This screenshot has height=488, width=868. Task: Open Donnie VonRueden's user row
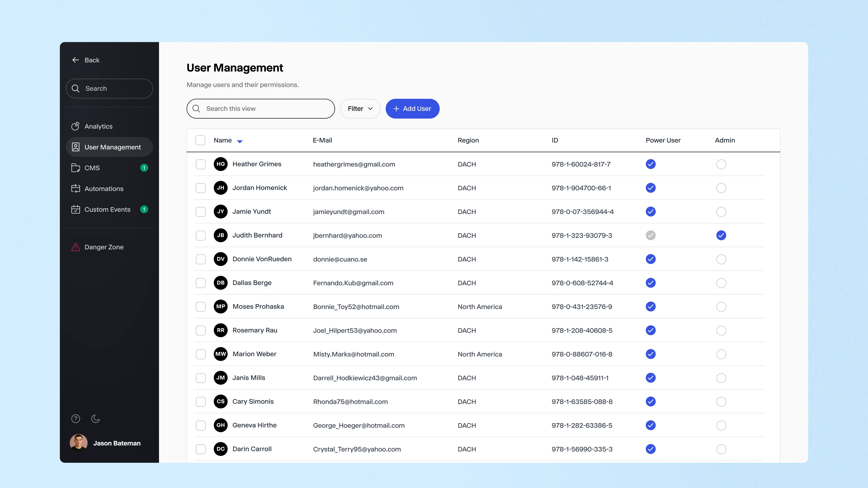(262, 259)
